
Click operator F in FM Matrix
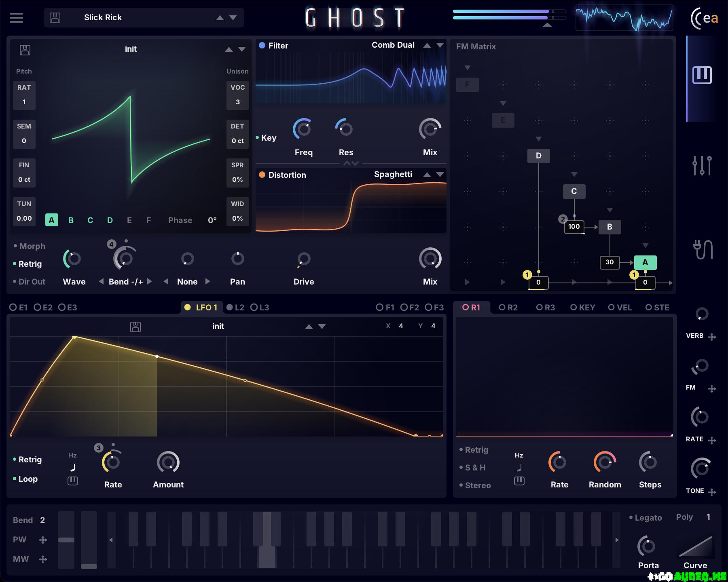468,84
